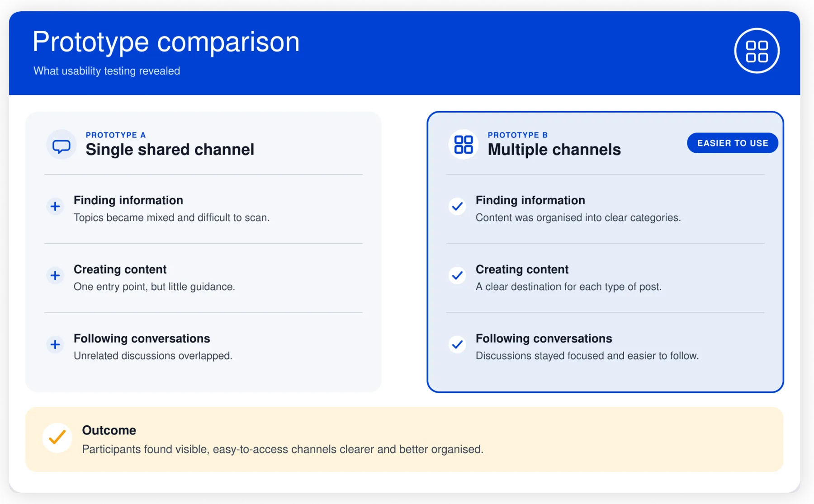Click 'Content was organised into clear categories.'
The height and width of the screenshot is (504, 814).
pyautogui.click(x=578, y=217)
